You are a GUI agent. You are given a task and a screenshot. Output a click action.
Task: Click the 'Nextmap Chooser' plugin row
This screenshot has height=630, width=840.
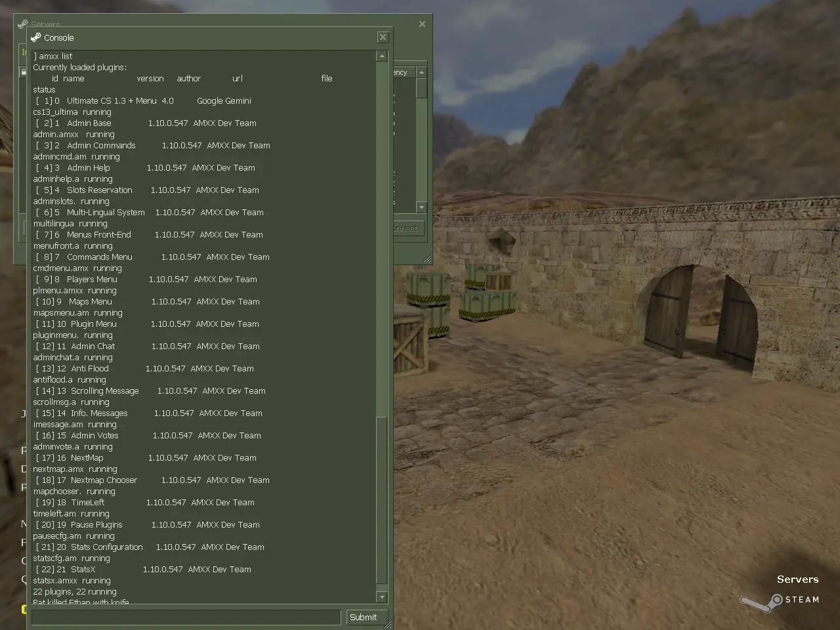[152, 480]
